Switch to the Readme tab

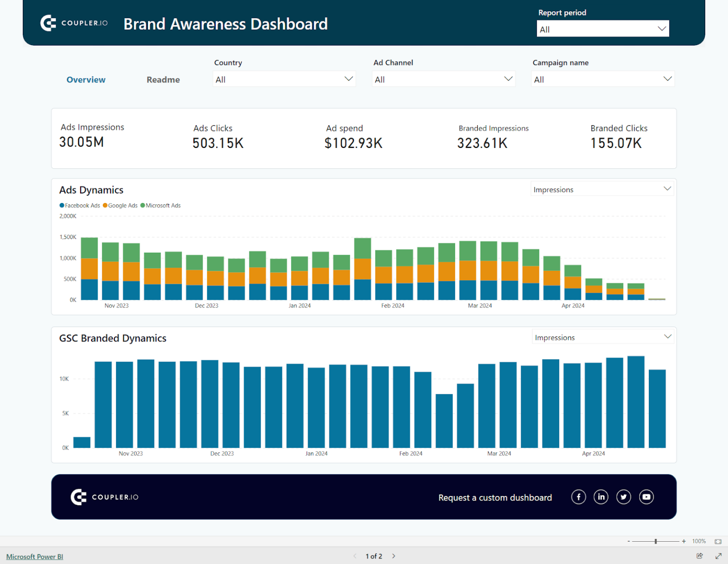pyautogui.click(x=163, y=79)
